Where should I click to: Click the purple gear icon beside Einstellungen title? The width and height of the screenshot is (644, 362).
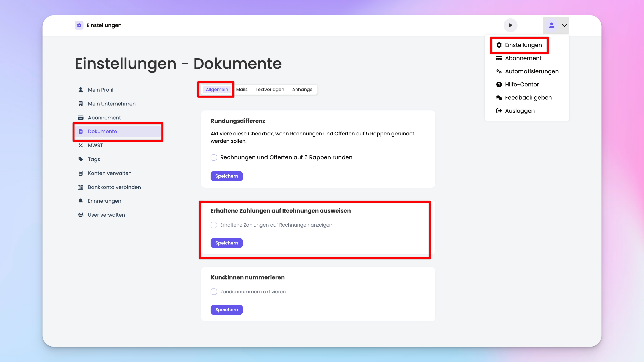tap(79, 25)
